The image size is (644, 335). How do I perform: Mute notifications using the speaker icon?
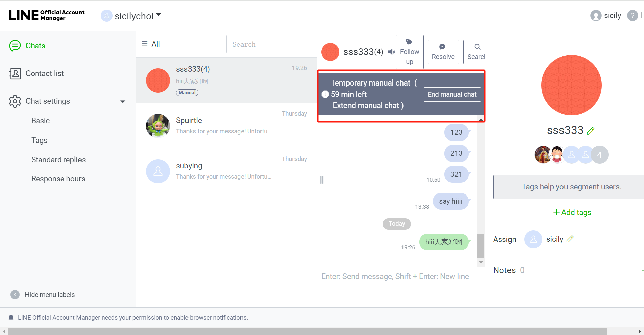pos(391,52)
